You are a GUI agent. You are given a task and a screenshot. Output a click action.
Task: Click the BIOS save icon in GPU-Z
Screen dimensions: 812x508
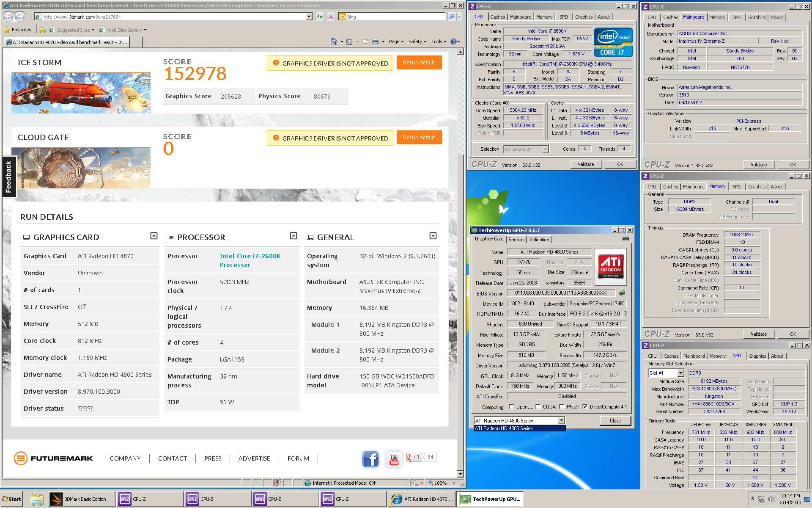pos(622,293)
